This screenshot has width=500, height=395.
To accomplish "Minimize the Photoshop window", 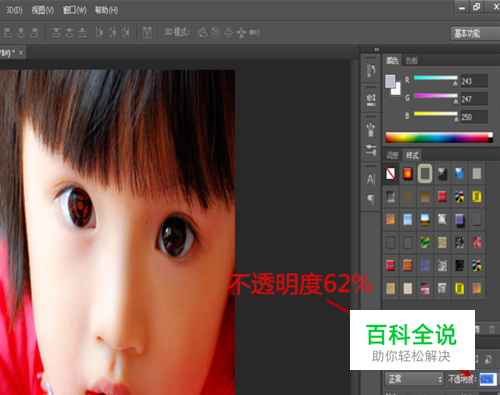I will click(462, 7).
